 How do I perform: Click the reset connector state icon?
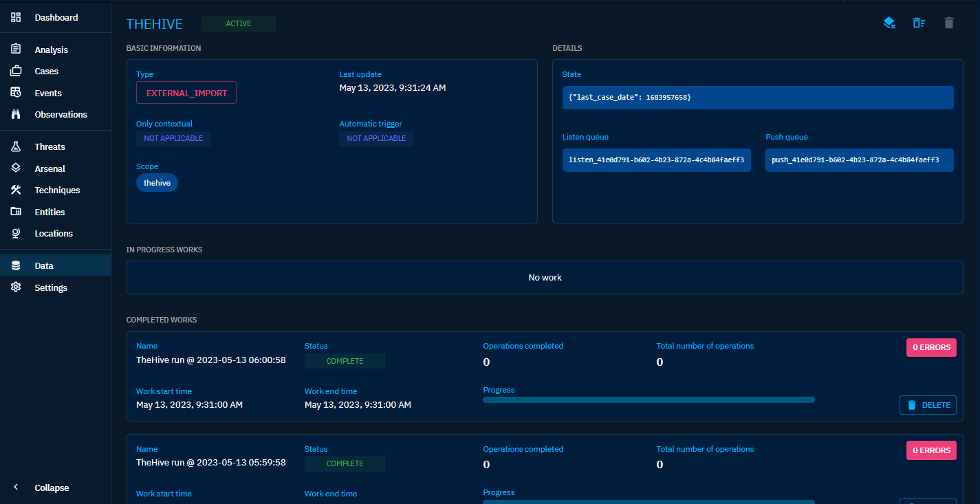[x=889, y=23]
